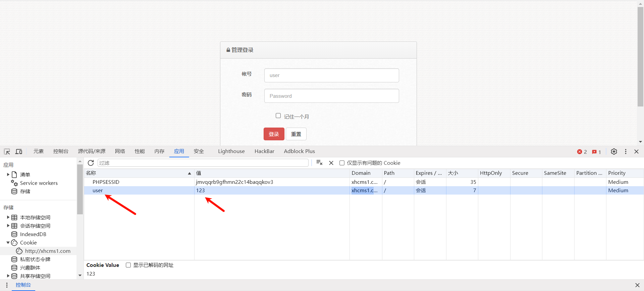Screen dimensions: 644x291
Task: Sort by the Priority column header
Action: 625,173
